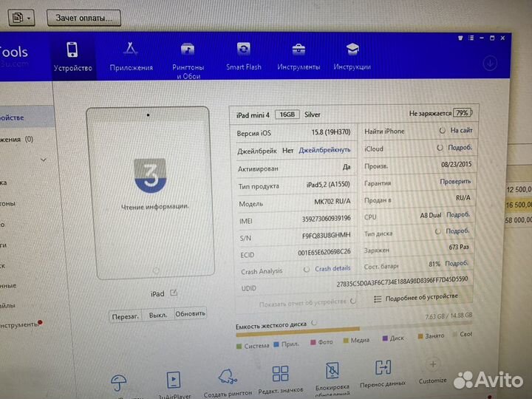Image resolution: width=532 pixels, height=399 pixels.
Task: Open the Устройство device tab
Action: 72,57
